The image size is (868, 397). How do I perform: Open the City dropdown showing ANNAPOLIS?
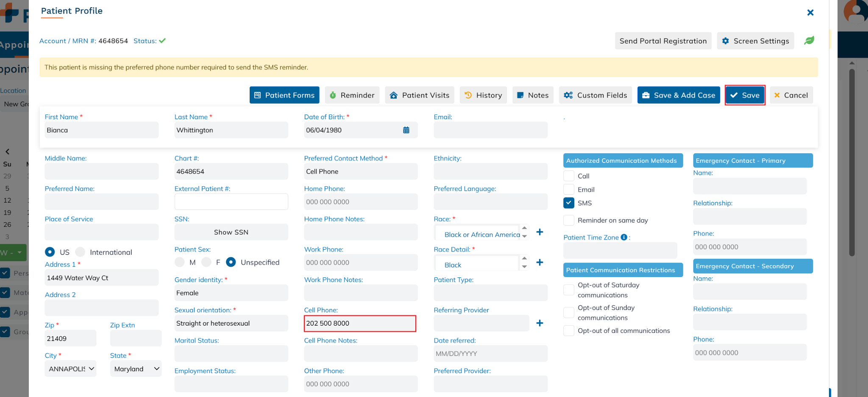[x=71, y=369]
